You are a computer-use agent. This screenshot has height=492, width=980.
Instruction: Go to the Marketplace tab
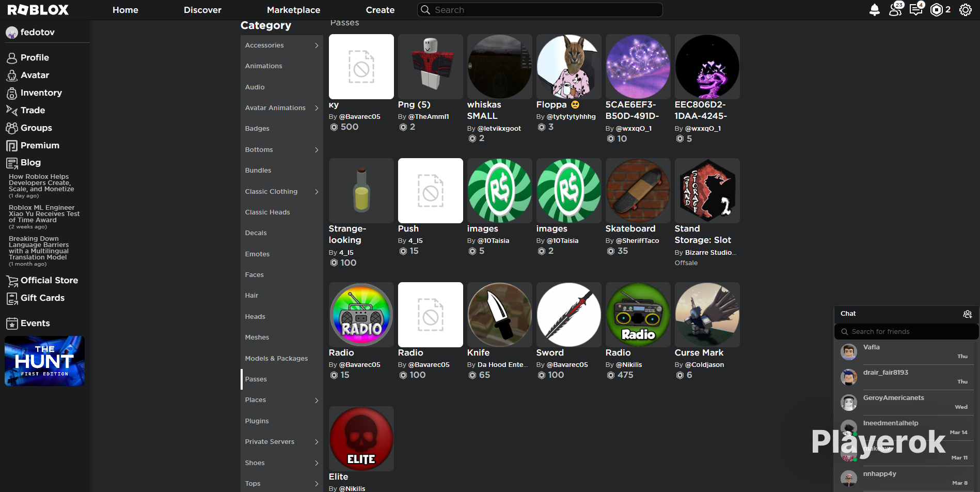(x=293, y=10)
